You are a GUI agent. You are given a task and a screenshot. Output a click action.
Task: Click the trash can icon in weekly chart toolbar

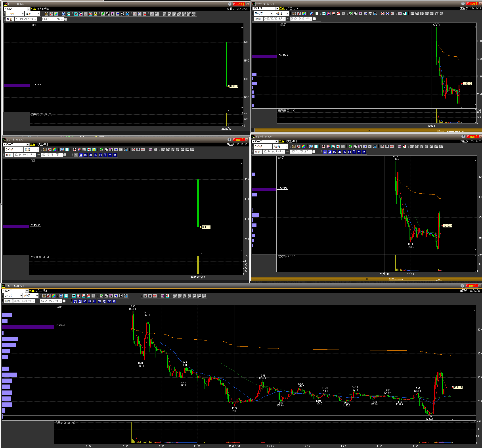pyautogui.click(x=127, y=14)
